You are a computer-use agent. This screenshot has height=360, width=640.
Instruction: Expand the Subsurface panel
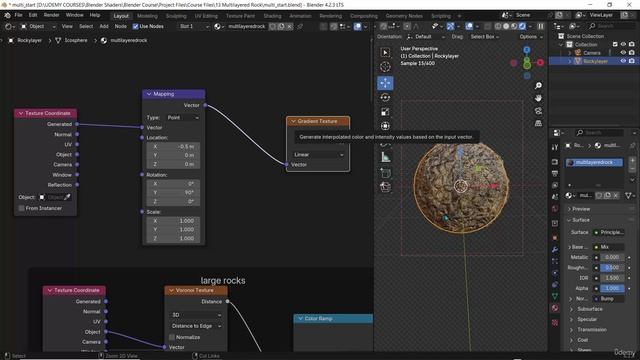(x=590, y=309)
